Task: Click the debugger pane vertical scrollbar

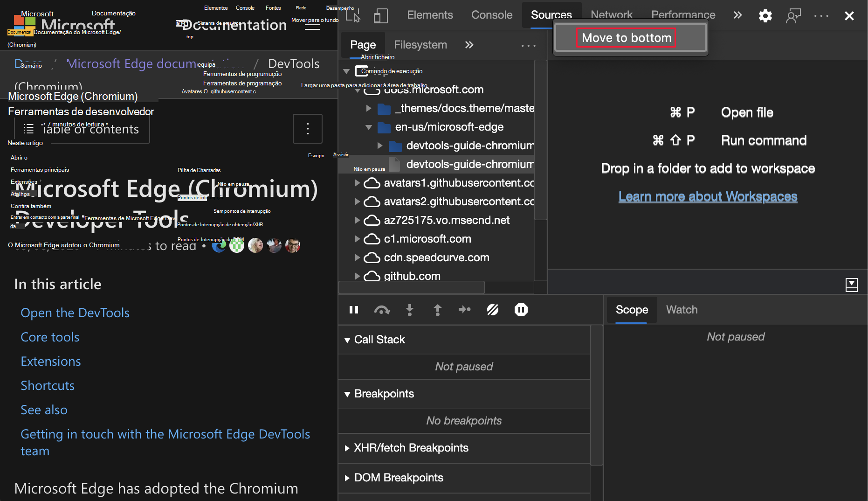Action: pos(596,396)
